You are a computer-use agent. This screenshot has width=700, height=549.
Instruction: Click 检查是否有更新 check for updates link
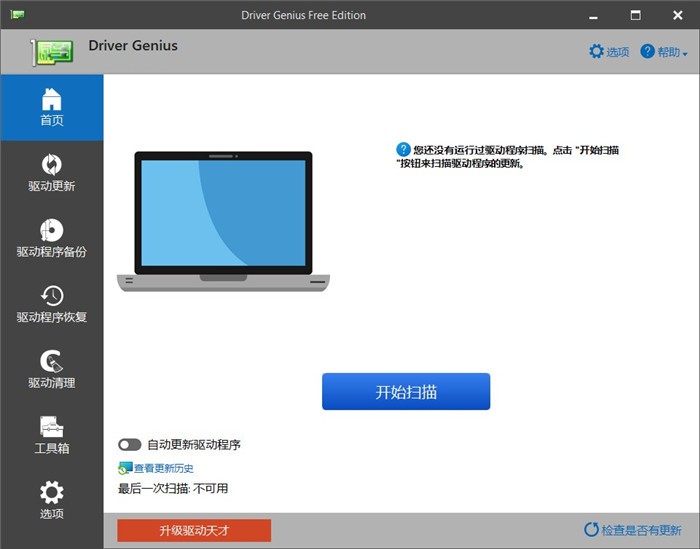tap(640, 531)
